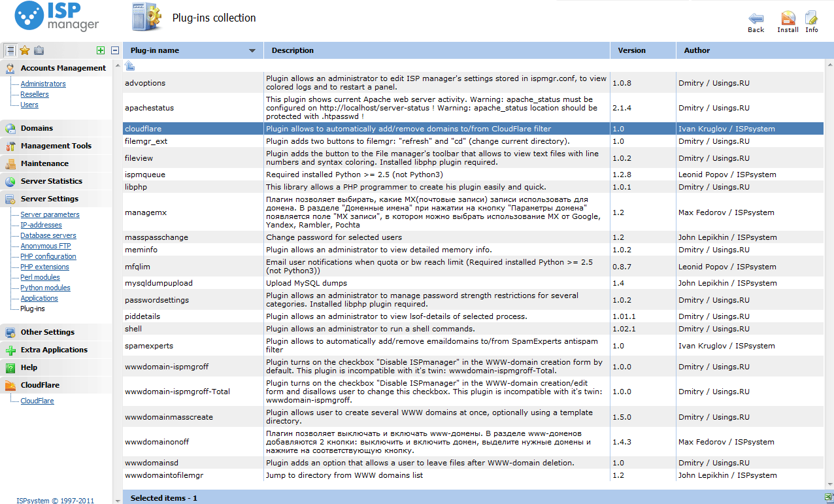This screenshot has height=504, width=834.
Task: Expand the Domains menu section
Action: pos(37,128)
